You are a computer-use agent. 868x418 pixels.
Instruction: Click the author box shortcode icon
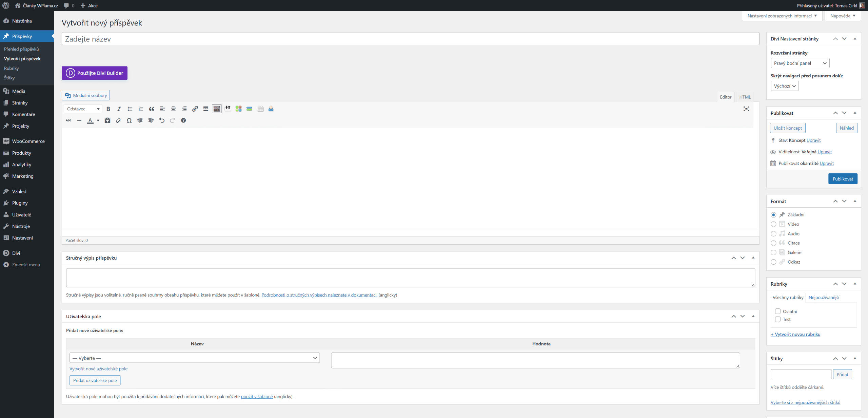coord(271,109)
